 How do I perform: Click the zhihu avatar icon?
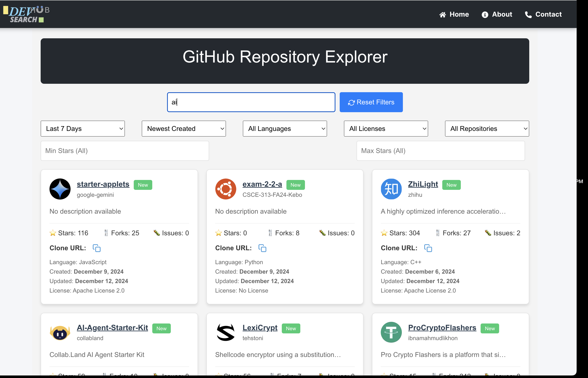coord(391,189)
